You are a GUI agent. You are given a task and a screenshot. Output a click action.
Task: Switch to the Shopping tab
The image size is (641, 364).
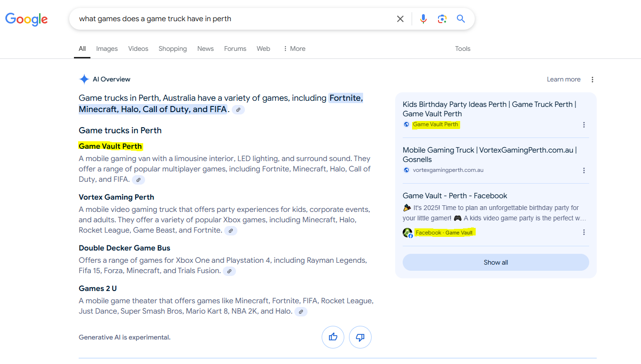[172, 49]
